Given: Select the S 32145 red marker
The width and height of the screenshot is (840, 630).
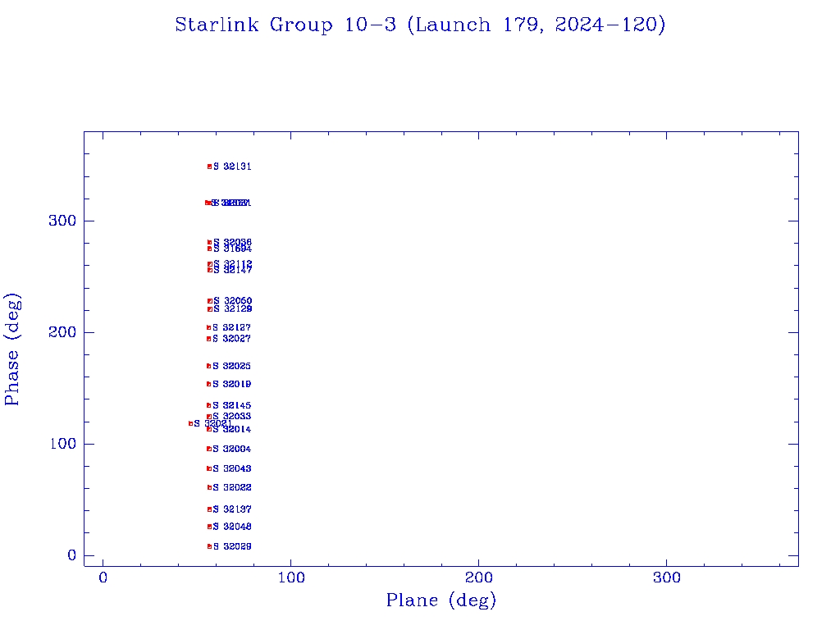Looking at the screenshot, I should (x=209, y=405).
